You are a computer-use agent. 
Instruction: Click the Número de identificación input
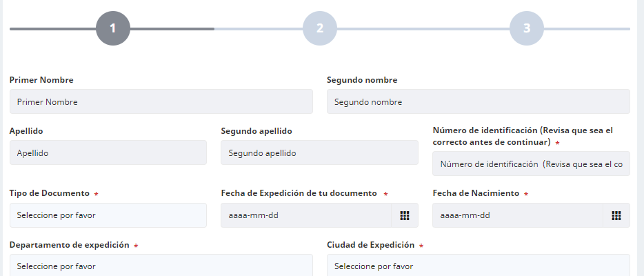tap(531, 164)
